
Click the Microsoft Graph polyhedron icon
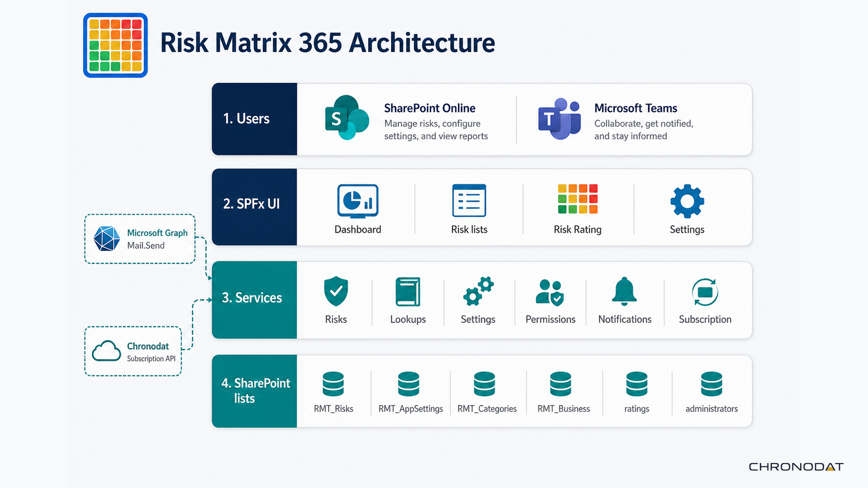pos(107,239)
